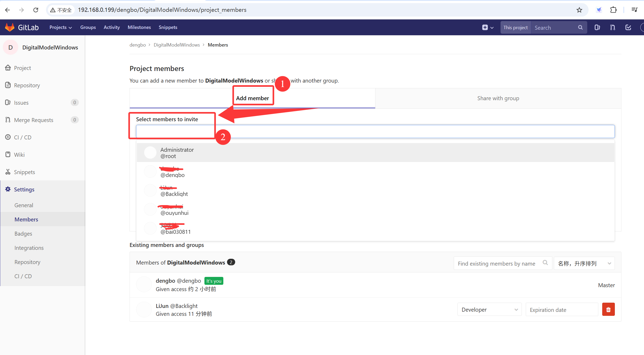
Task: Delete LiJun member with red trash button
Action: (x=608, y=310)
